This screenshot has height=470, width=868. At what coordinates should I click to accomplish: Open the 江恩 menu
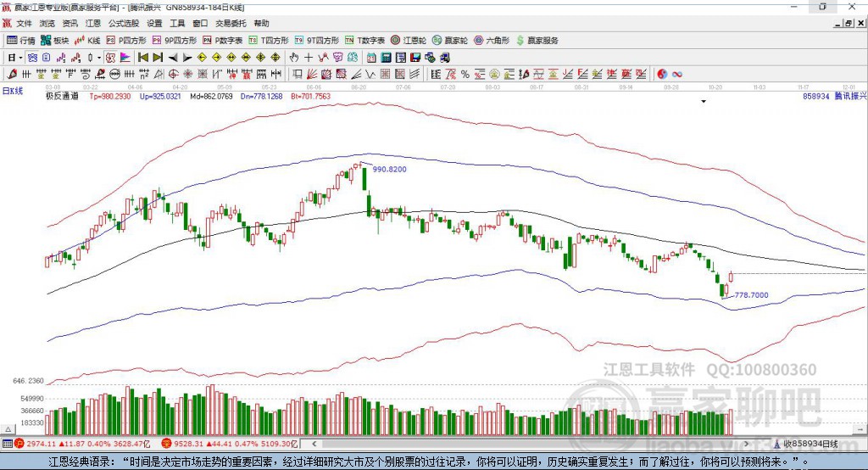pyautogui.click(x=93, y=23)
